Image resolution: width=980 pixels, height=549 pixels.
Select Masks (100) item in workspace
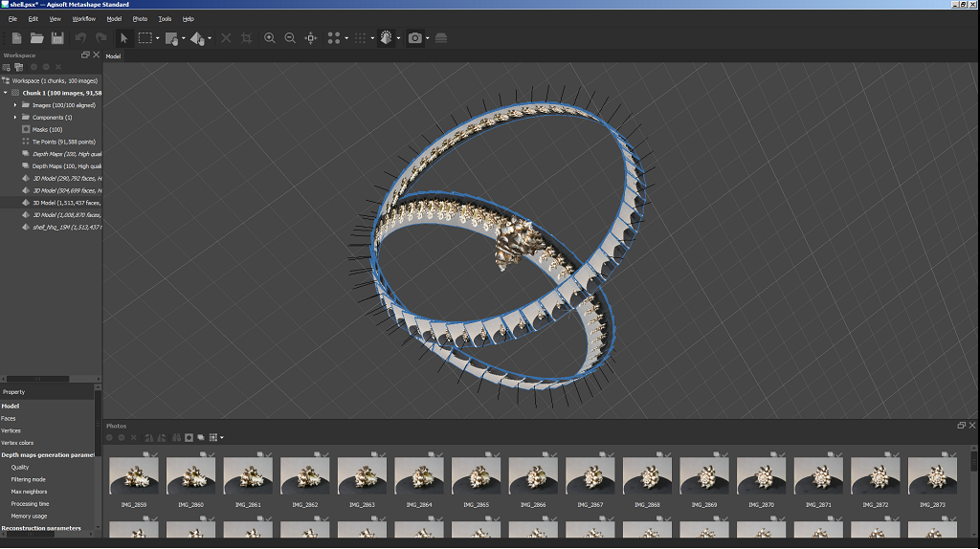click(47, 129)
